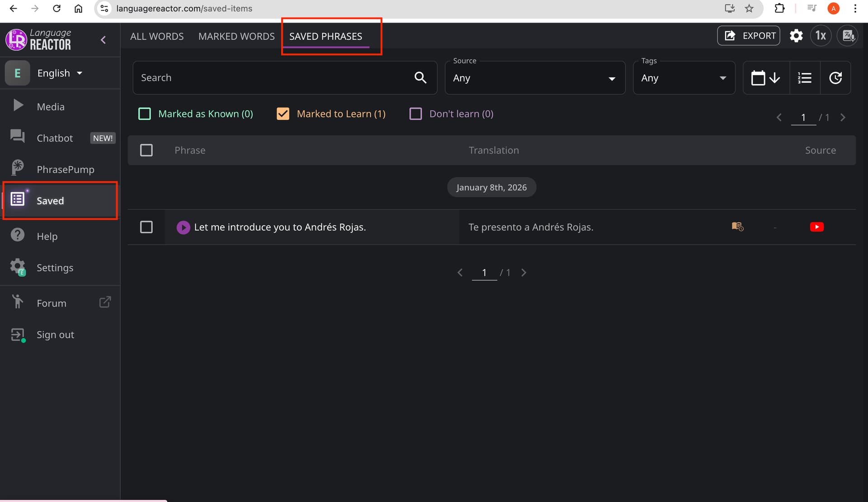
Task: Click the refresh list icon
Action: pos(835,78)
